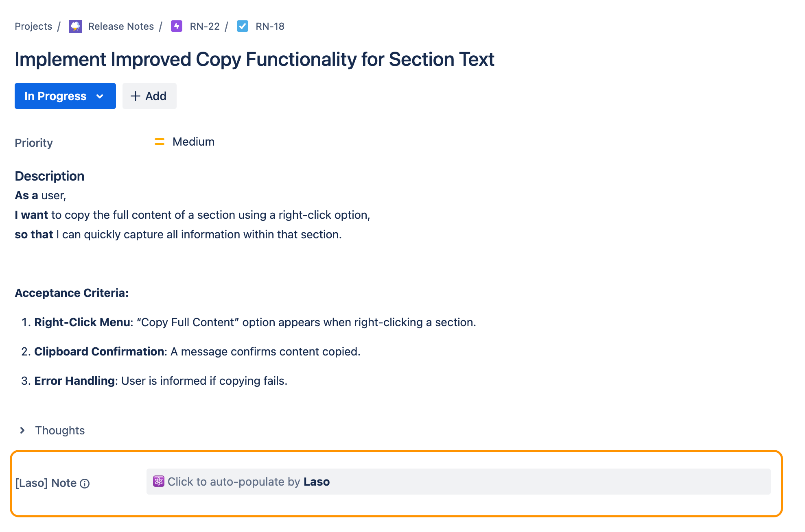Open the RN-18 issue key link
The width and height of the screenshot is (805, 532).
[270, 26]
